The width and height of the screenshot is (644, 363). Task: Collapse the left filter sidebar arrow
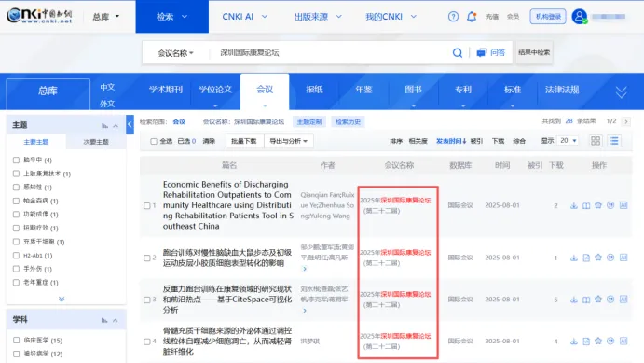coord(130,124)
